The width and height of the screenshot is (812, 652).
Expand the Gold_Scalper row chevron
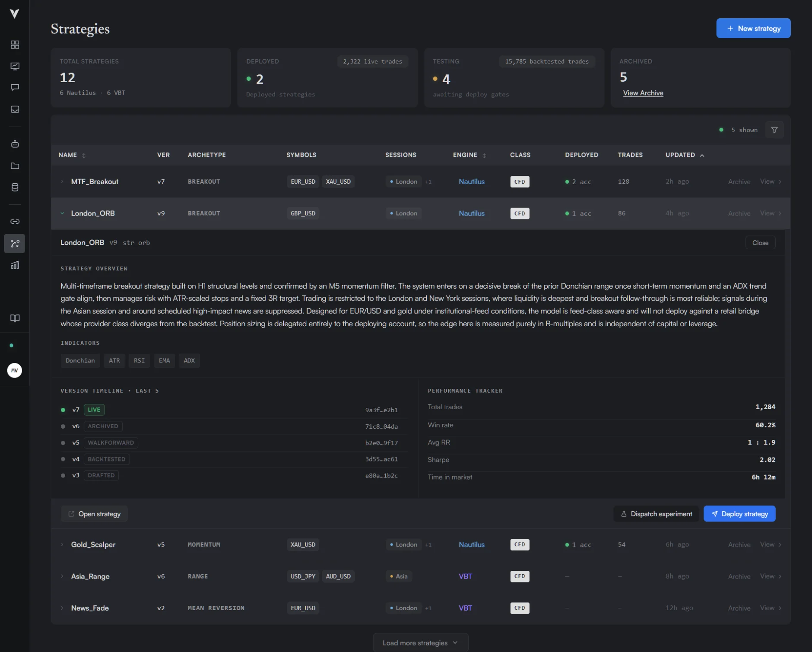coord(62,544)
